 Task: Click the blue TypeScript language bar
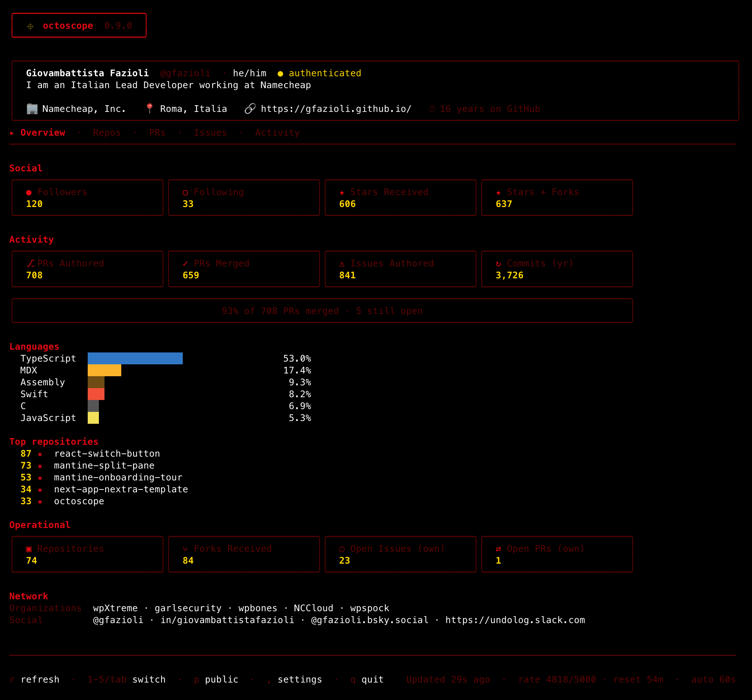click(x=135, y=358)
